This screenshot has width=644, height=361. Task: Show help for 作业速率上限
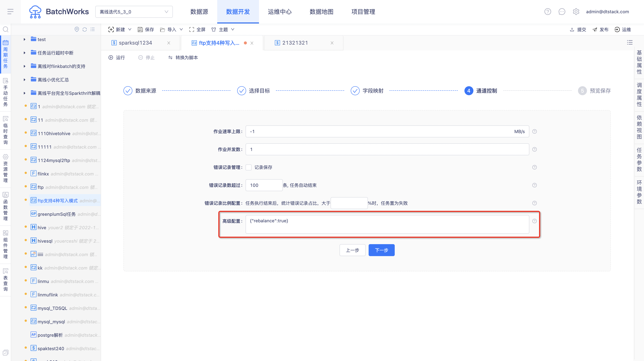click(535, 131)
